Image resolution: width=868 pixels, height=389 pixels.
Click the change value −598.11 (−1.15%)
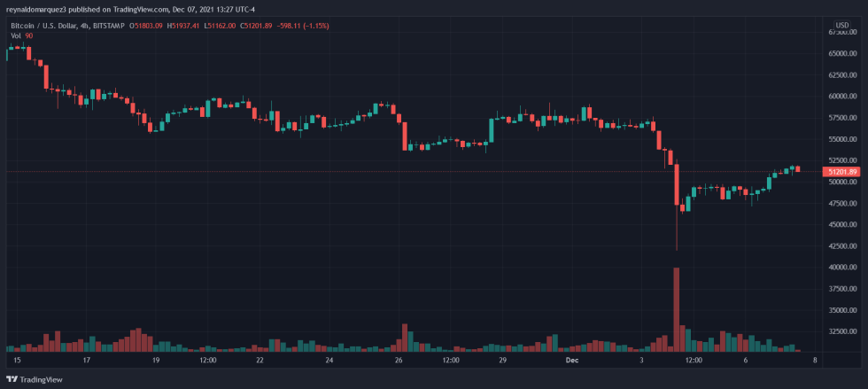[x=303, y=26]
